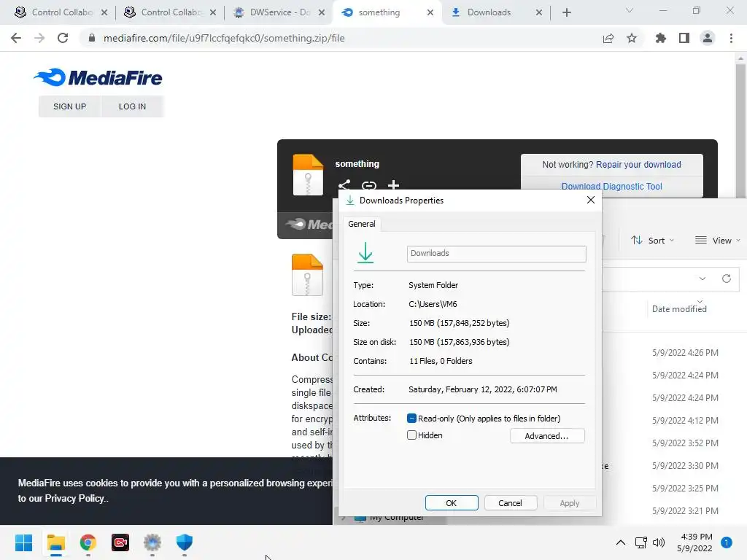Click the refresh icon in File Explorer
This screenshot has width=747, height=560.
[x=727, y=279]
